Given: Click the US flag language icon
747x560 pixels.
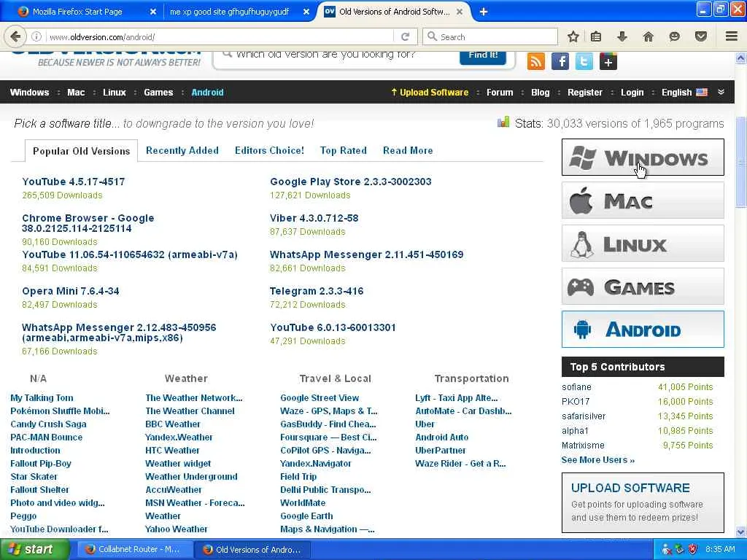Looking at the screenshot, I should (x=702, y=93).
